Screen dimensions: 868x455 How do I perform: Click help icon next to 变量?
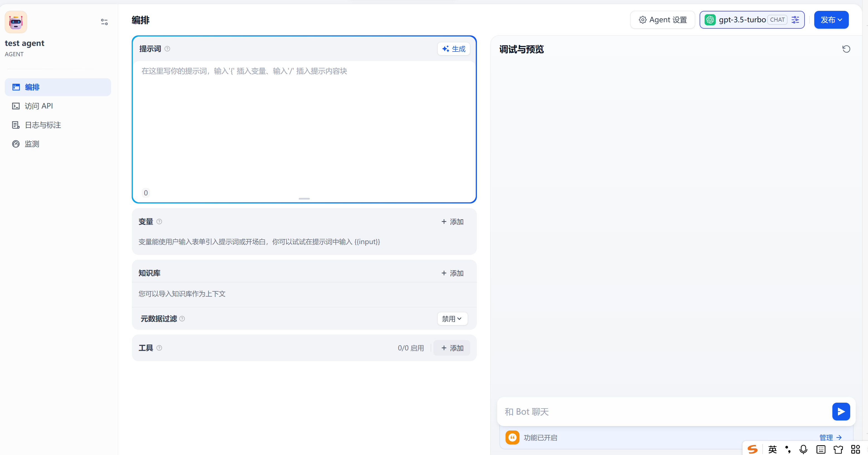pyautogui.click(x=160, y=222)
